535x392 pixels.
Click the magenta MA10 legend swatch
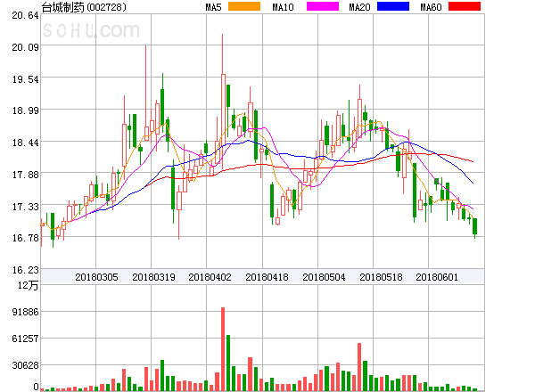click(x=323, y=6)
